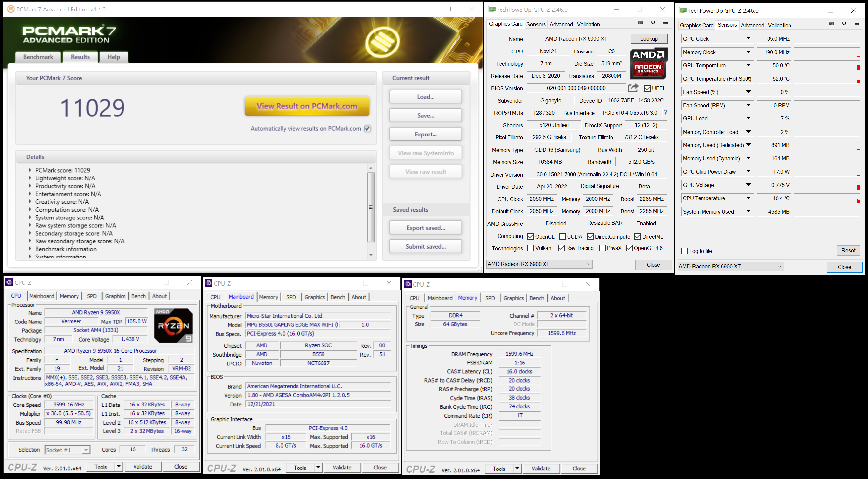The height and width of the screenshot is (479, 868).
Task: Click the Core Speed value field
Action: [69, 404]
